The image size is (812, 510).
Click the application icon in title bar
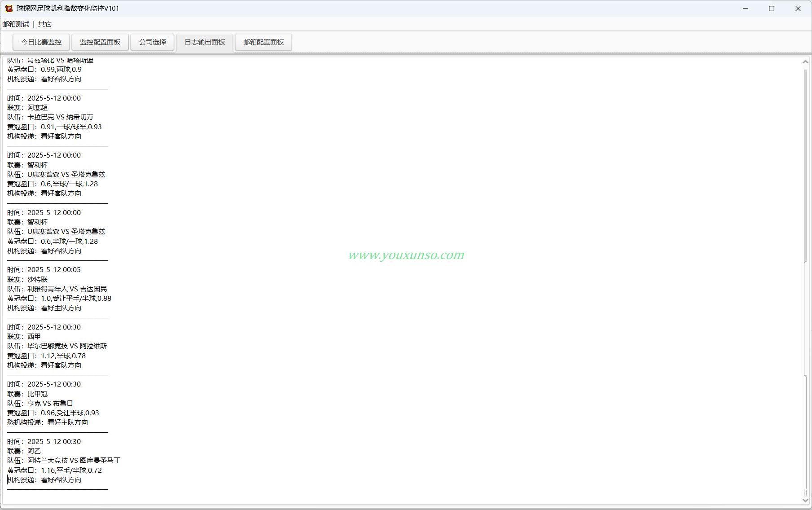(9, 9)
